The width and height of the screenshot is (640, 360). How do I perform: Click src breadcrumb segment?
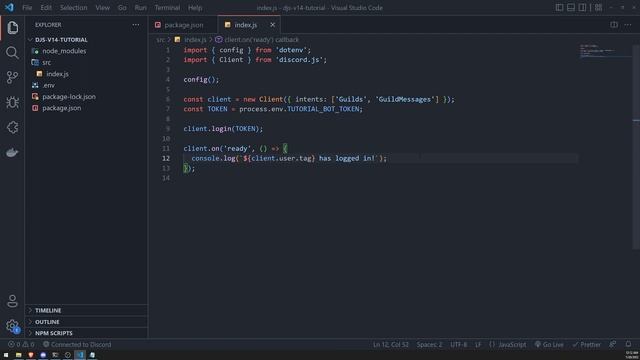point(160,40)
